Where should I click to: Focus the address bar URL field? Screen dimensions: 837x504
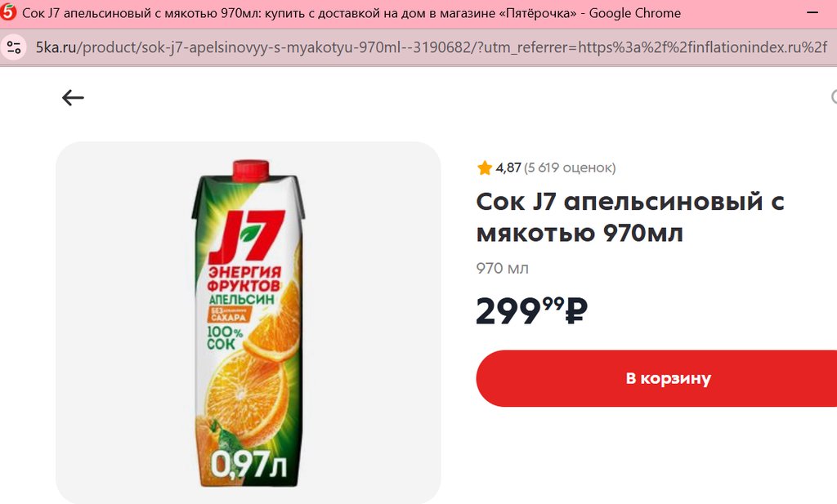coord(432,47)
